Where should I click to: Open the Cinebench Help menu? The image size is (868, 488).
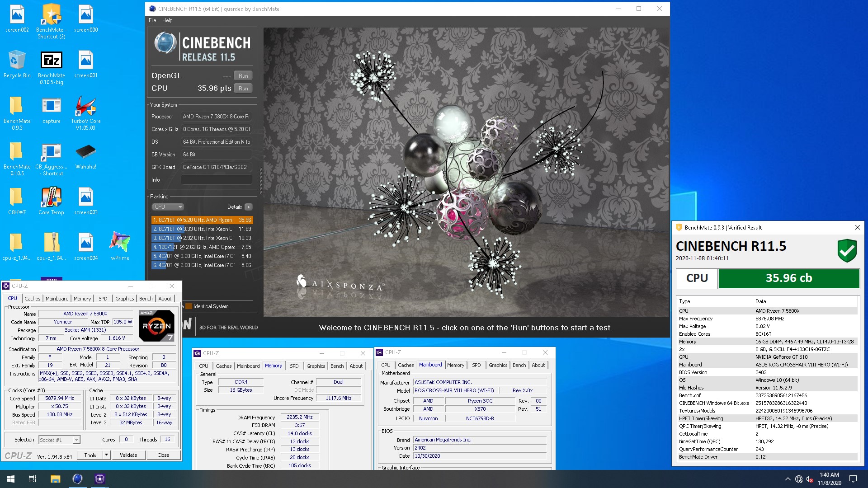point(167,20)
